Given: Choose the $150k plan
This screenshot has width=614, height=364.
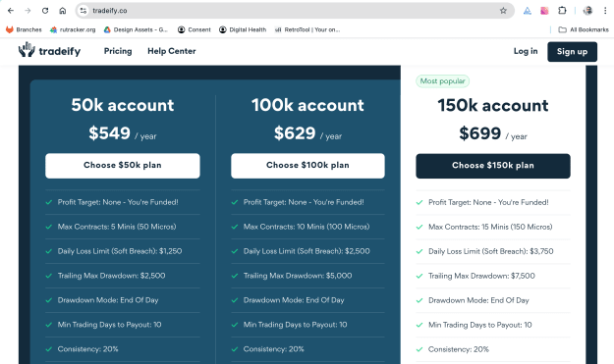Looking at the screenshot, I should tap(493, 166).
